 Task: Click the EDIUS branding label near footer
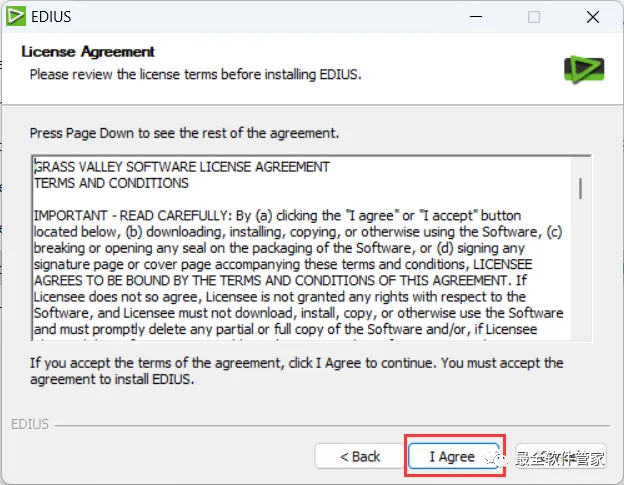pos(30,425)
